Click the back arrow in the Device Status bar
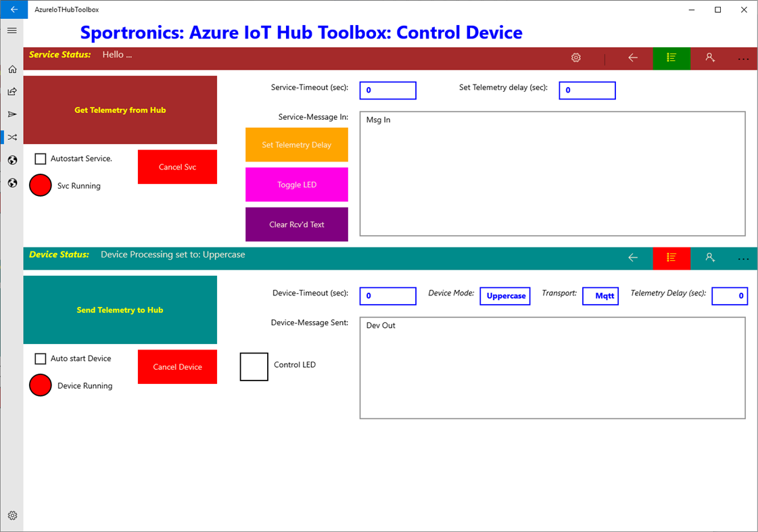This screenshot has height=532, width=758. 633,258
